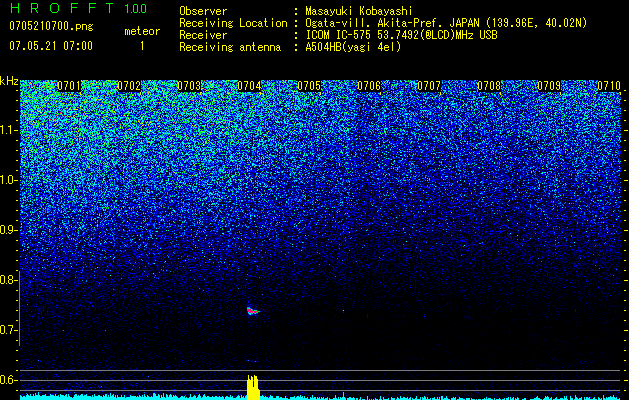Screen dimensions: 629x400
Task: Click the 0708 time marker
Action: tap(489, 86)
